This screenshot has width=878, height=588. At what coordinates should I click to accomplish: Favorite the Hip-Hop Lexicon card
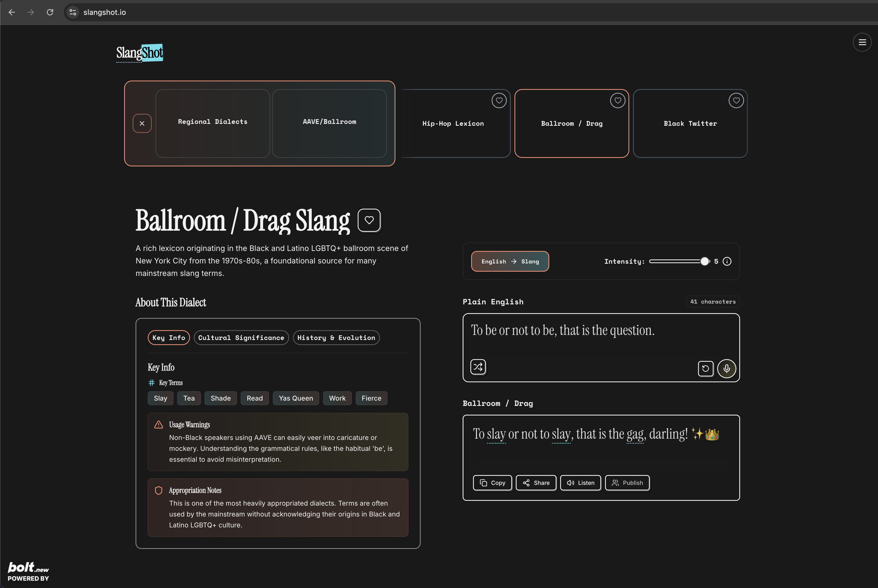499,100
